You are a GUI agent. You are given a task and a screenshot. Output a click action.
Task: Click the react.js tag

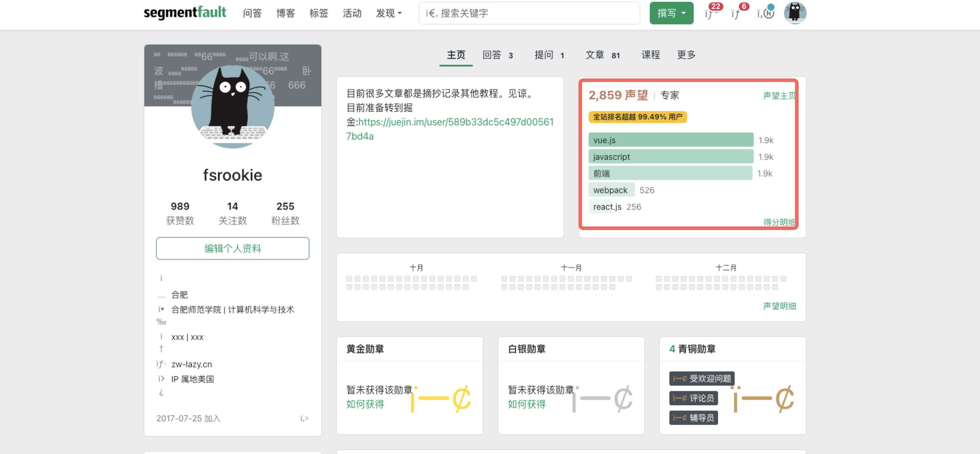[x=607, y=206]
